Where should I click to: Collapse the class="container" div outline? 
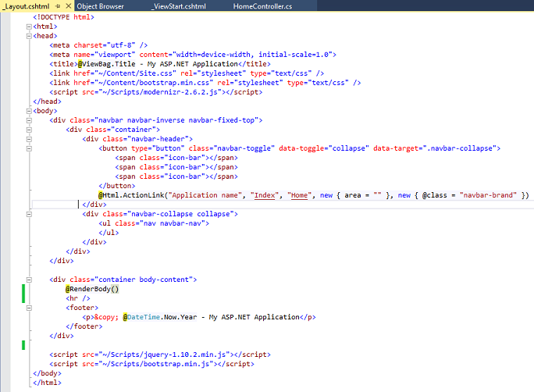point(29,130)
